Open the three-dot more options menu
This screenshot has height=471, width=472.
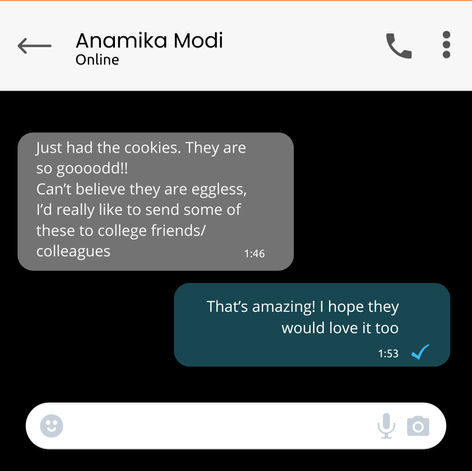pos(446,45)
